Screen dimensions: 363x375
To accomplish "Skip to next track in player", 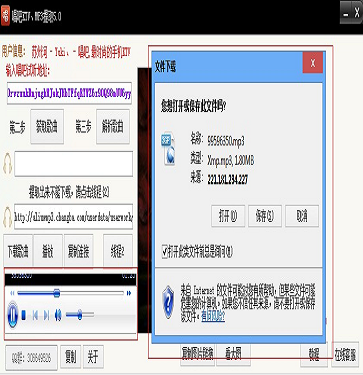I will tap(47, 315).
